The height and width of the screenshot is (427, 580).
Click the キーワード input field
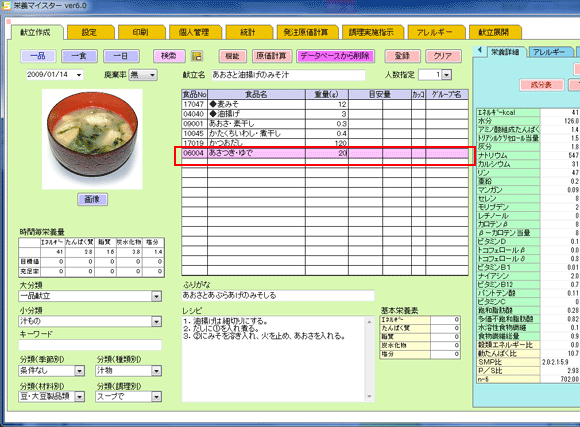90,345
